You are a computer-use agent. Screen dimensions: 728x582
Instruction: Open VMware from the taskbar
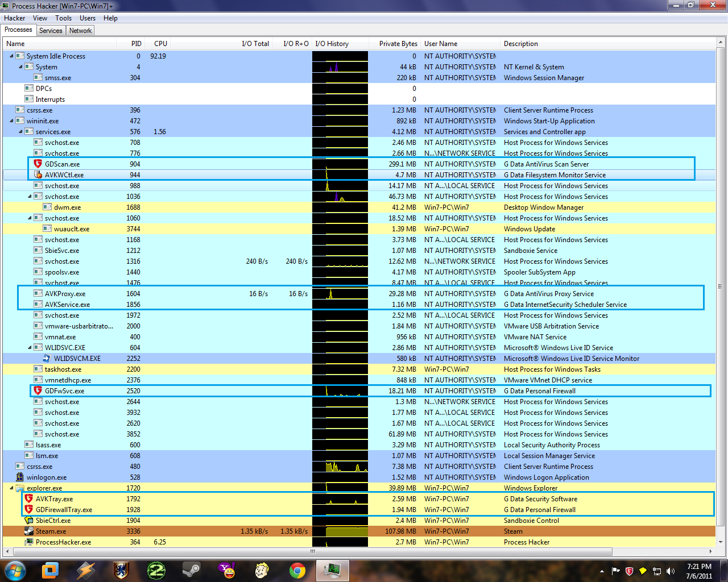pyautogui.click(x=51, y=570)
